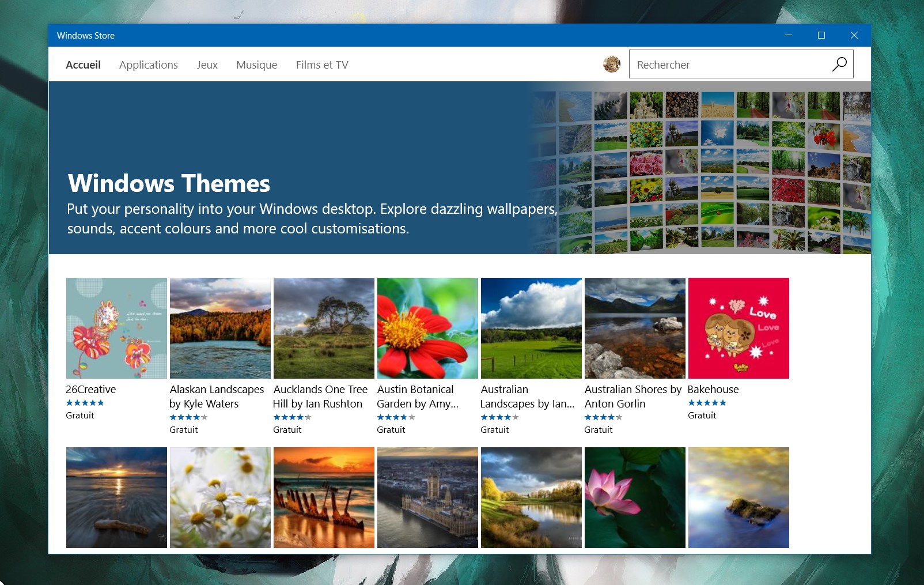Open Aucklands One Tree Hill thumbnail
This screenshot has height=585, width=924.
tap(324, 328)
